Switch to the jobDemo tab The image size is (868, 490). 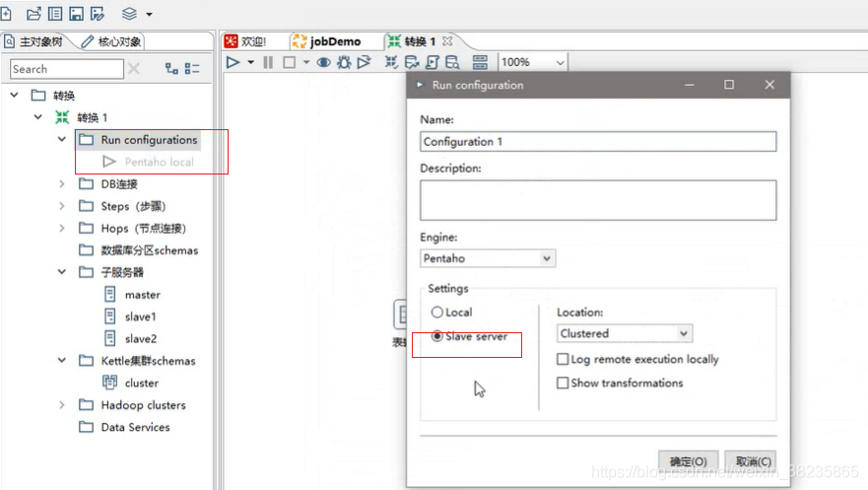click(x=326, y=41)
